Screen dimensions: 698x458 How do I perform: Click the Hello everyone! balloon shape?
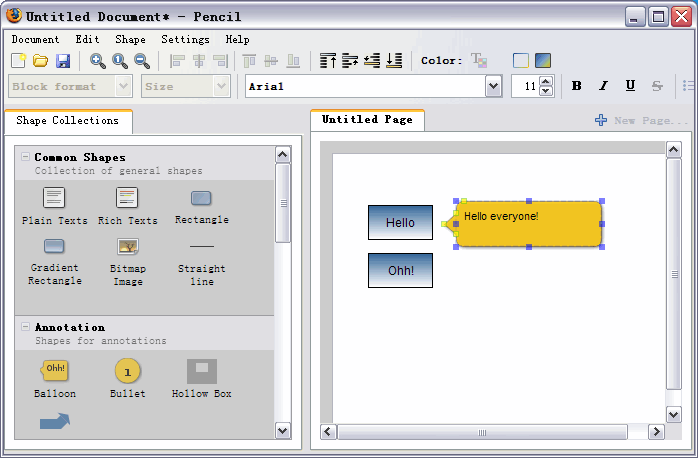528,224
